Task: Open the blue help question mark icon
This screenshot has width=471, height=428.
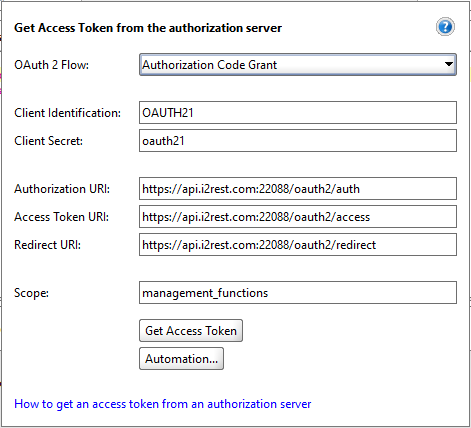Action: tap(445, 27)
